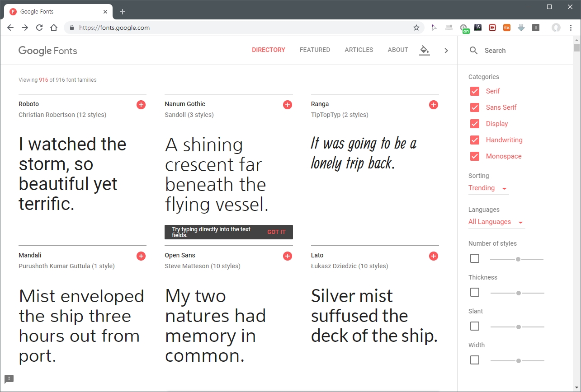Dismiss tooltip with GOT IT
Screen dimensions: 581x392
(x=276, y=232)
